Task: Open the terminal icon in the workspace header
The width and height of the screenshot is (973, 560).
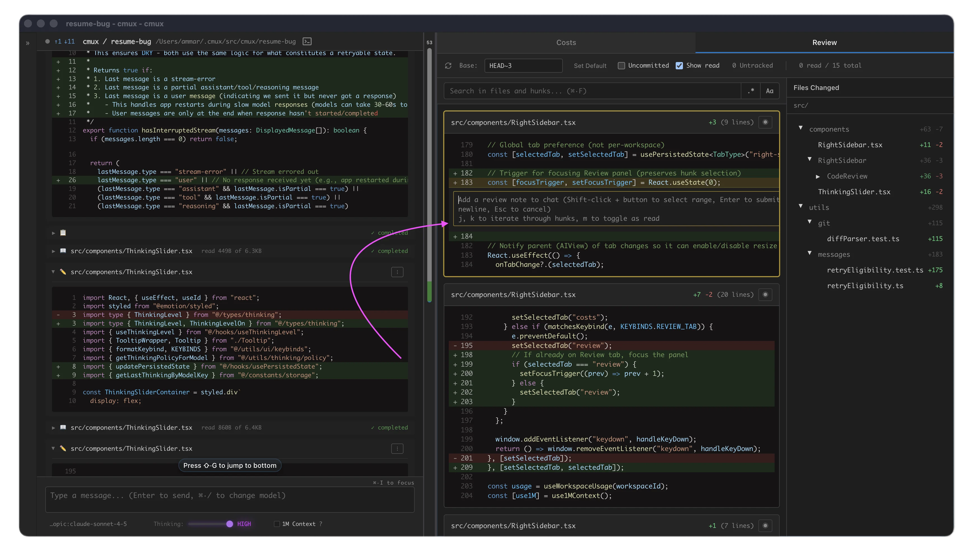Action: click(x=307, y=41)
